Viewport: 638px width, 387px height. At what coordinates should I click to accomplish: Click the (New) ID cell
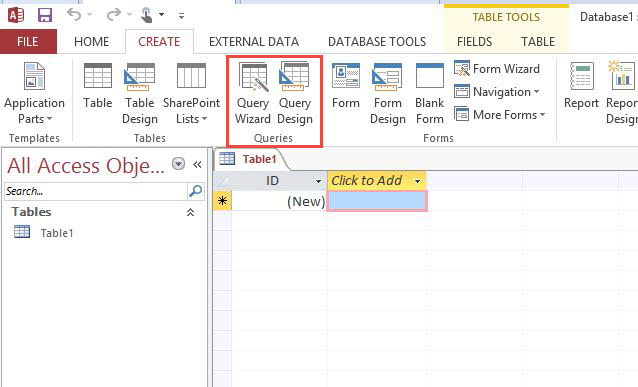[279, 201]
